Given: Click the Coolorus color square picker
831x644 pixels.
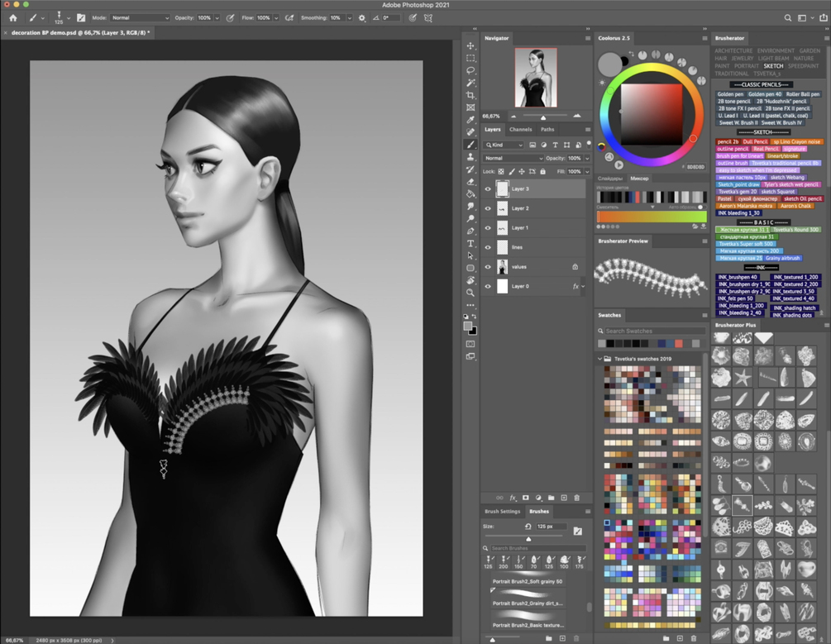Looking at the screenshot, I should pos(652,114).
